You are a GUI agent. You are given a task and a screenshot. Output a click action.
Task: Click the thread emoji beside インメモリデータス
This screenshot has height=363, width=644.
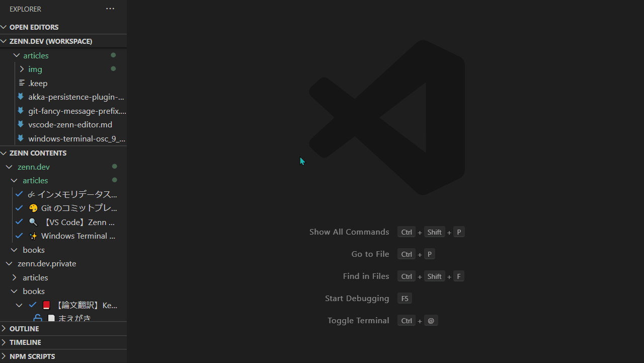(x=31, y=194)
